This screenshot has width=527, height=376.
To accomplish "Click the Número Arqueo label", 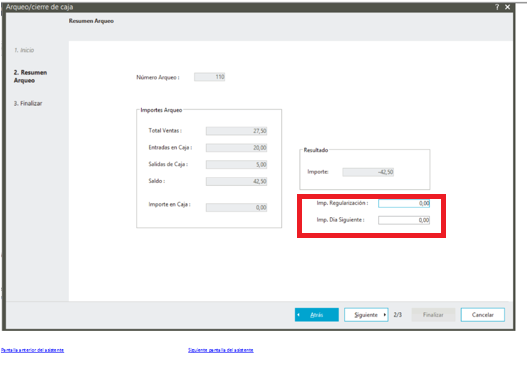I will (158, 77).
